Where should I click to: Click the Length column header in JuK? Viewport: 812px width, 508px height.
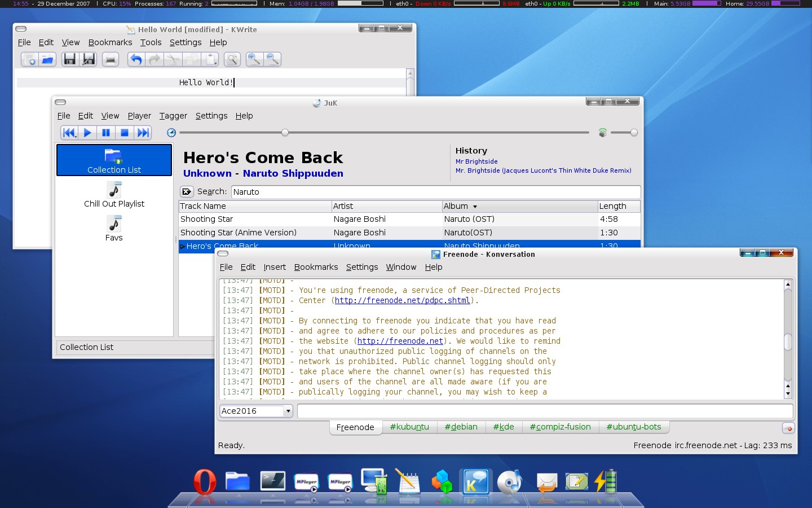619,206
